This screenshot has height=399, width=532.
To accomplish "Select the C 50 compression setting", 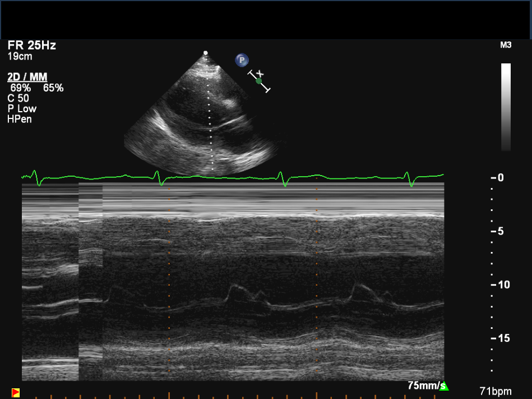I will [x=18, y=98].
